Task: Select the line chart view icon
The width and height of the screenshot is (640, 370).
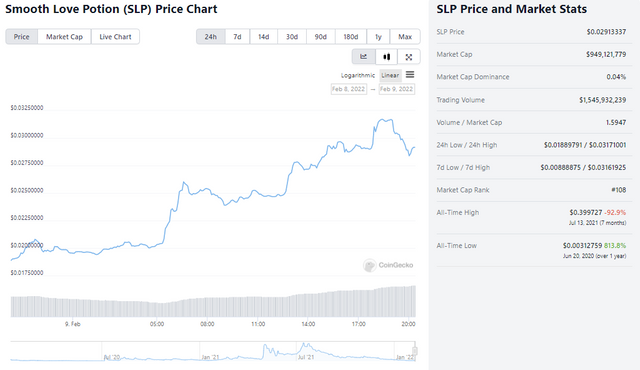Action: tap(363, 57)
